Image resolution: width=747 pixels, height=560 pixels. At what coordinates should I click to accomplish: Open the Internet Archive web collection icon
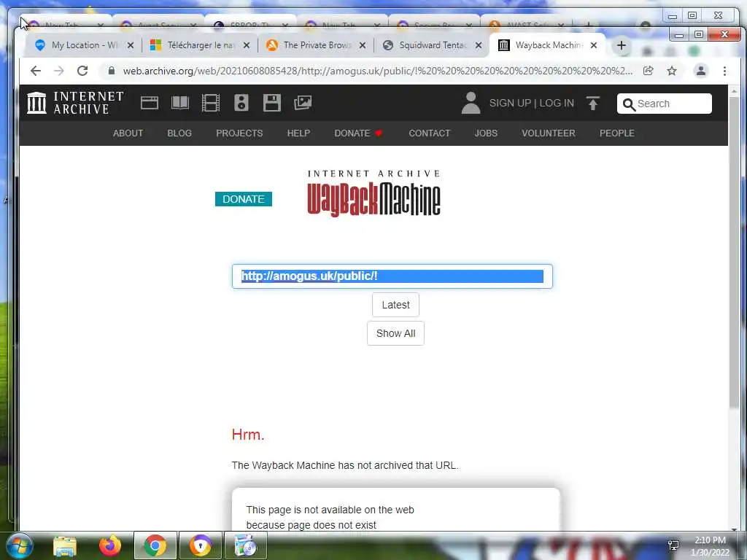pyautogui.click(x=149, y=103)
